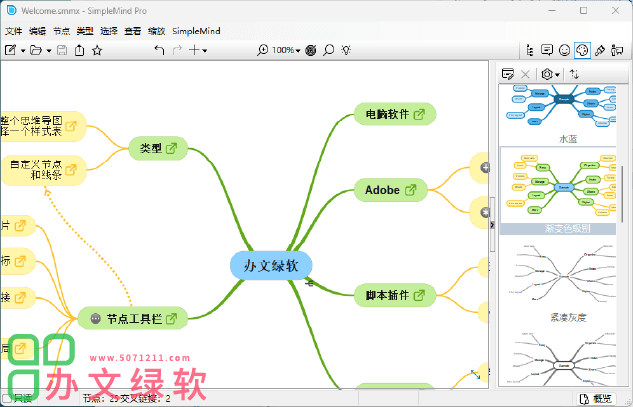Click the light bulb brainstorm icon

coord(346,50)
